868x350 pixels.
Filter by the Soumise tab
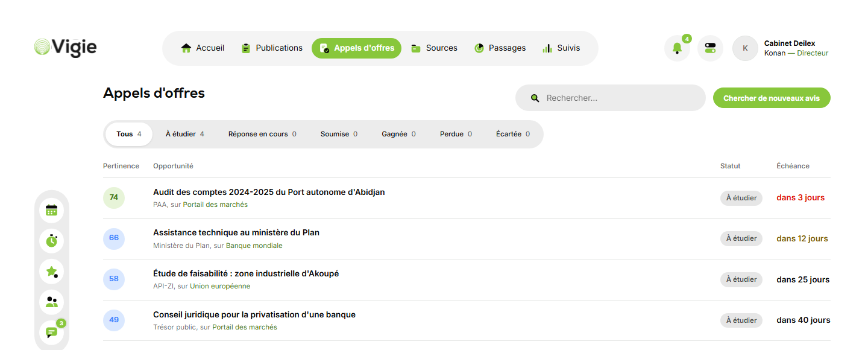coord(339,134)
